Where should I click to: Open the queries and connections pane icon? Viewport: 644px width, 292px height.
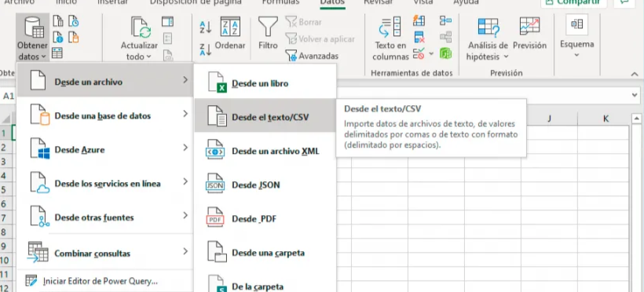click(x=167, y=21)
